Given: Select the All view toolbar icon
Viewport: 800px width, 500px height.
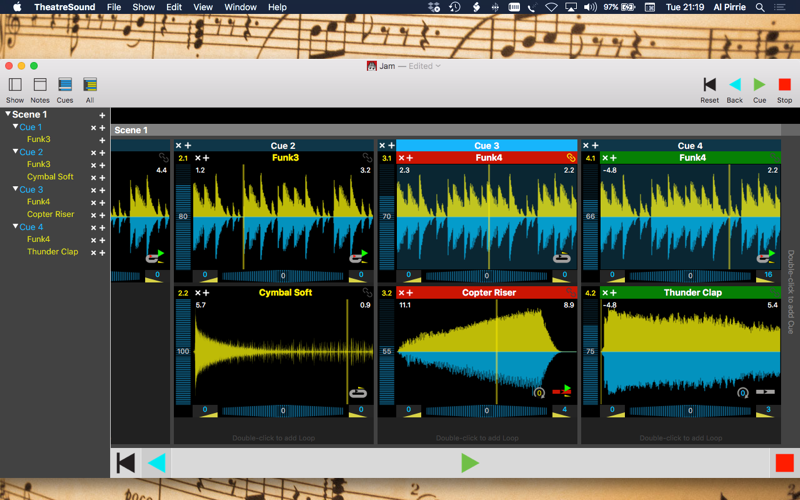Looking at the screenshot, I should click(90, 84).
